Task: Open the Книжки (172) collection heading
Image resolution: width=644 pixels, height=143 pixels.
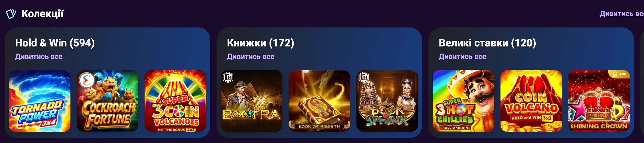Action: coord(260,43)
